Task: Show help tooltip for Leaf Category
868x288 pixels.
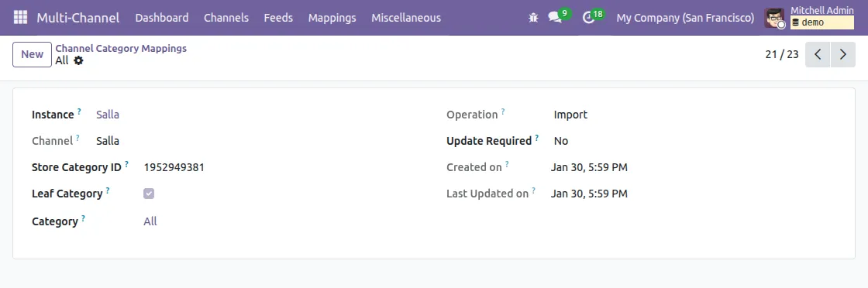Action: pos(108,190)
